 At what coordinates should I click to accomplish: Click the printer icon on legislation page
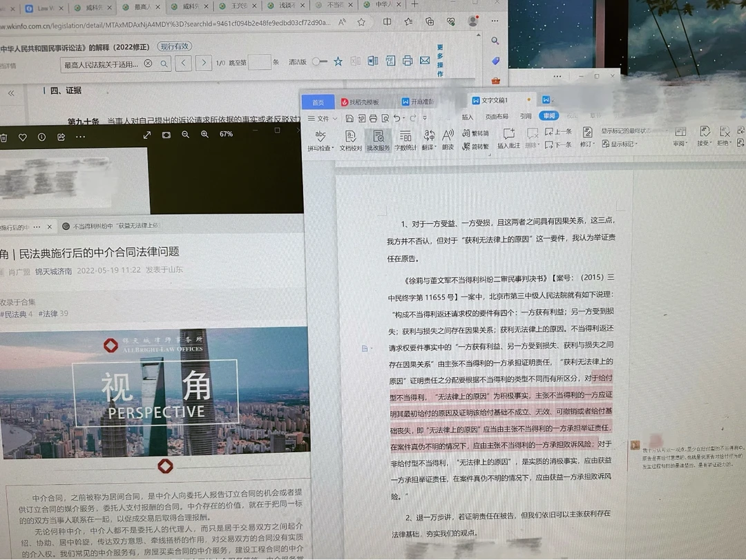coord(408,61)
